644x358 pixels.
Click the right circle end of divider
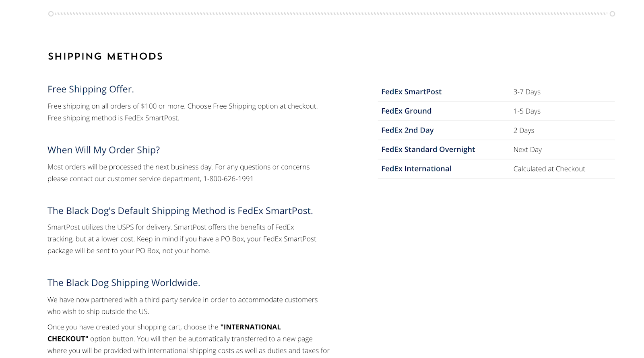coord(612,14)
